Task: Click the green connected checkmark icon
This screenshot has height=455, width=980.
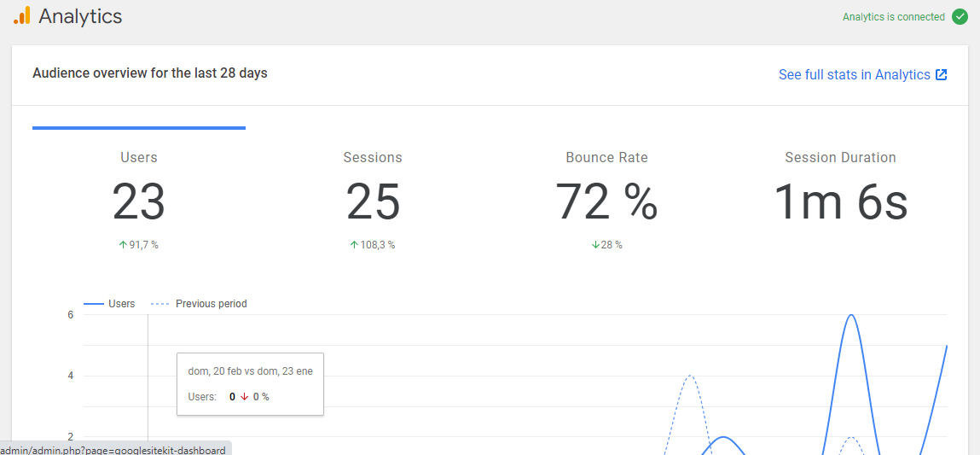Action: tap(960, 17)
